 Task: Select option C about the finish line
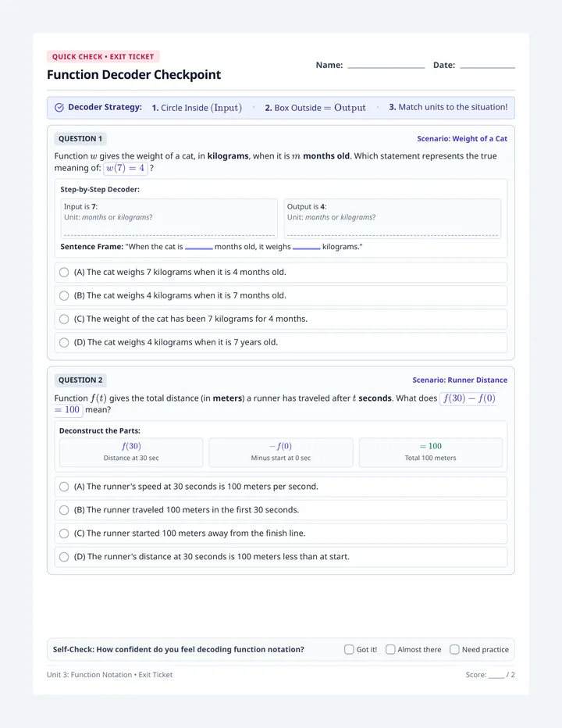coord(281,534)
